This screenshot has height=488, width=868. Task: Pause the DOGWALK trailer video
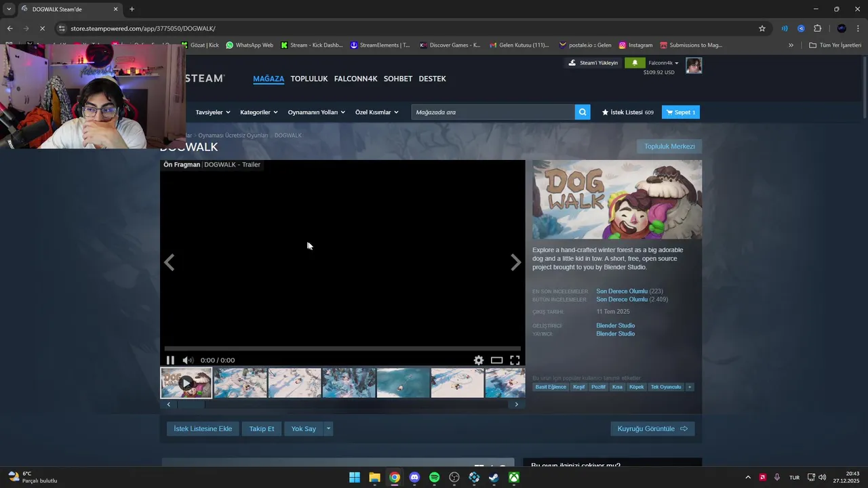tap(170, 361)
